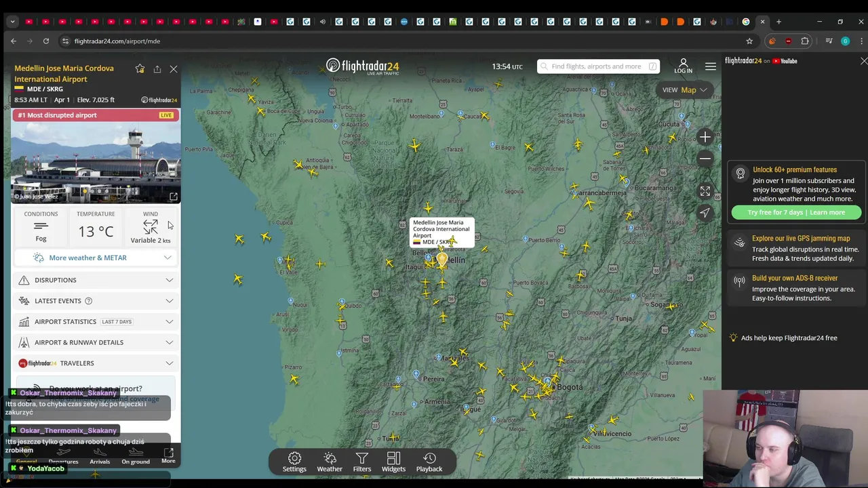Click the Medellin airport photo
Viewport: 868px width, 488px height.
[x=96, y=162]
